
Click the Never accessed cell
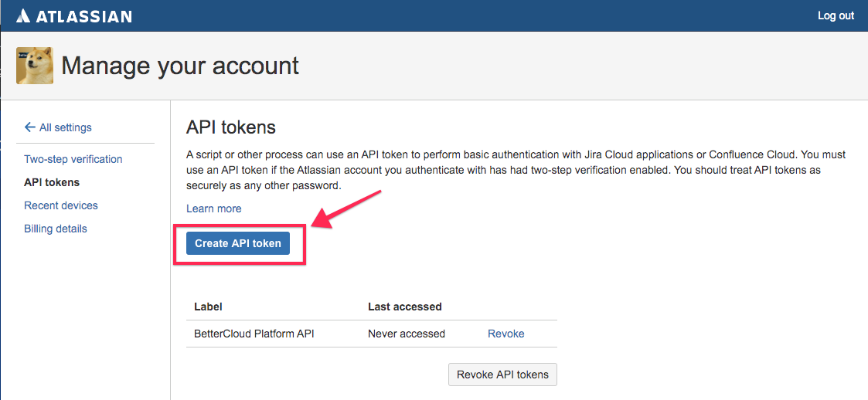tap(406, 334)
